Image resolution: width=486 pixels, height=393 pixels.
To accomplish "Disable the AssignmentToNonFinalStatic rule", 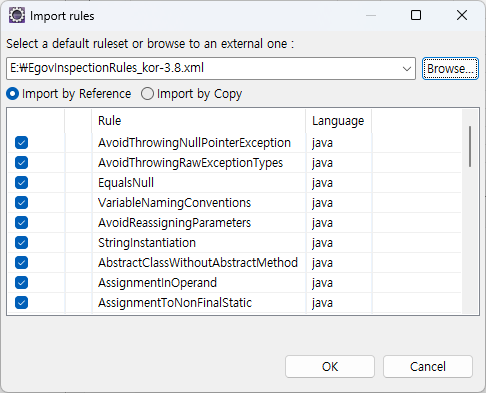I will coord(21,303).
